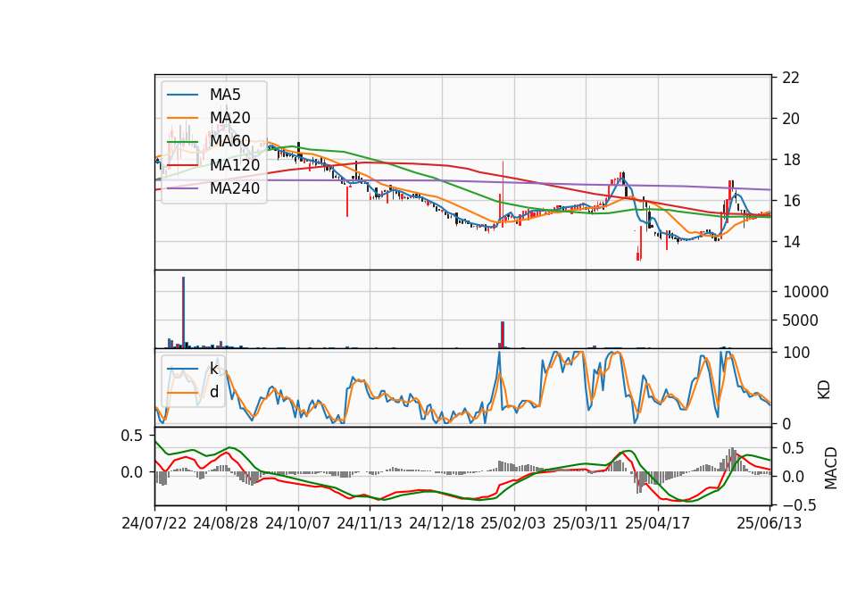Click the orange MA20 legend line sample
Viewport: 857px width, 616px height.
182,118
